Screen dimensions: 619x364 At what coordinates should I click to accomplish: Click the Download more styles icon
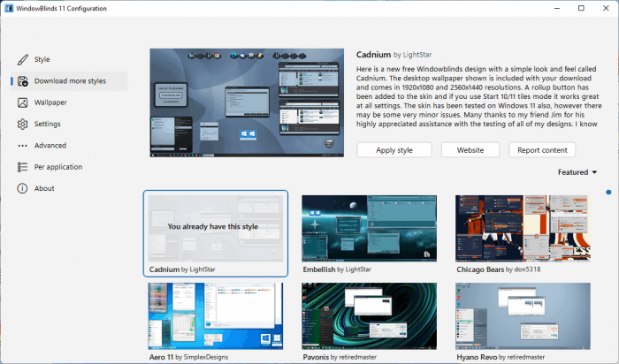tap(22, 81)
